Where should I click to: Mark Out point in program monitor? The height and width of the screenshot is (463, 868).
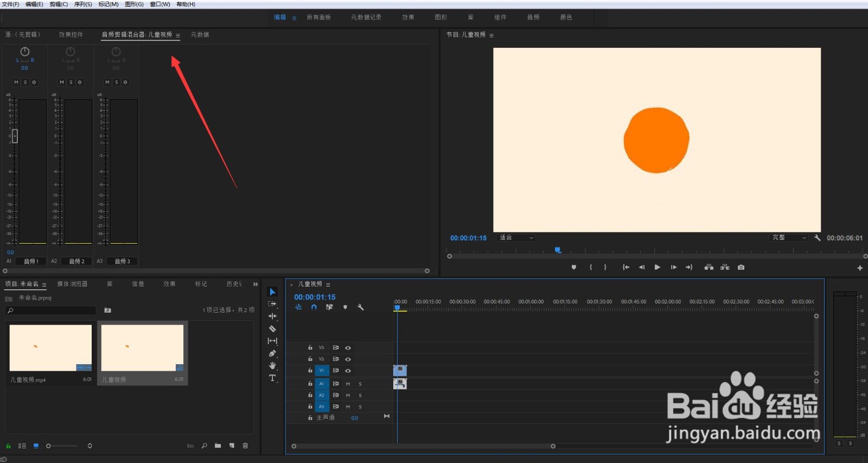[x=605, y=267]
